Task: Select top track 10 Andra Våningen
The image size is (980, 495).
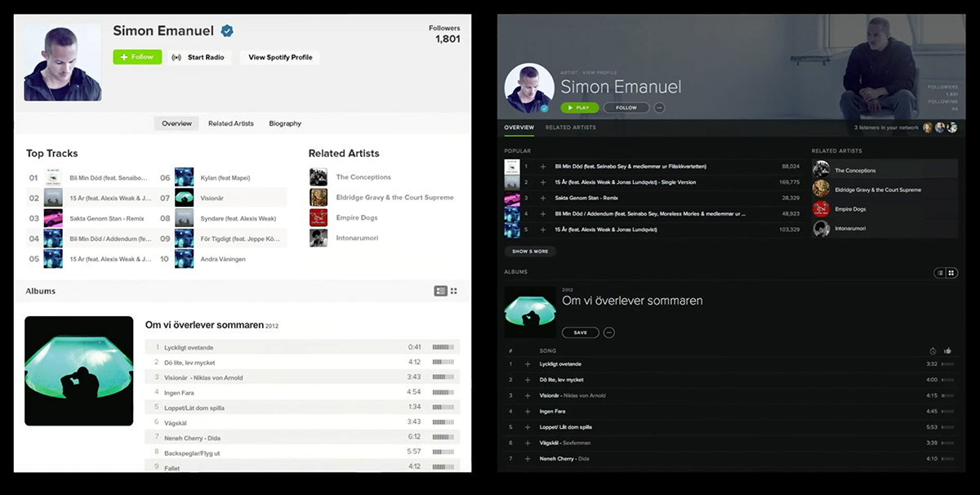Action: point(223,259)
